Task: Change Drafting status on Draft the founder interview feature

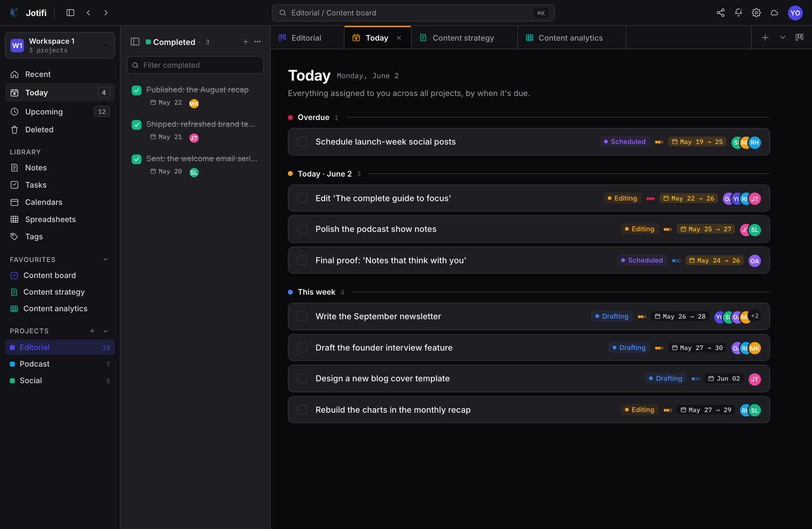Action: [x=629, y=348]
